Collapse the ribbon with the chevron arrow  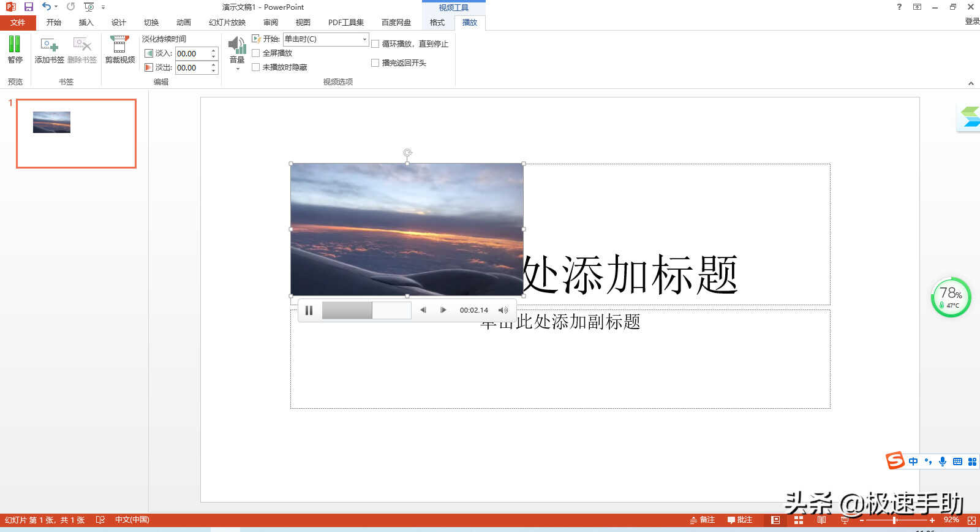970,83
